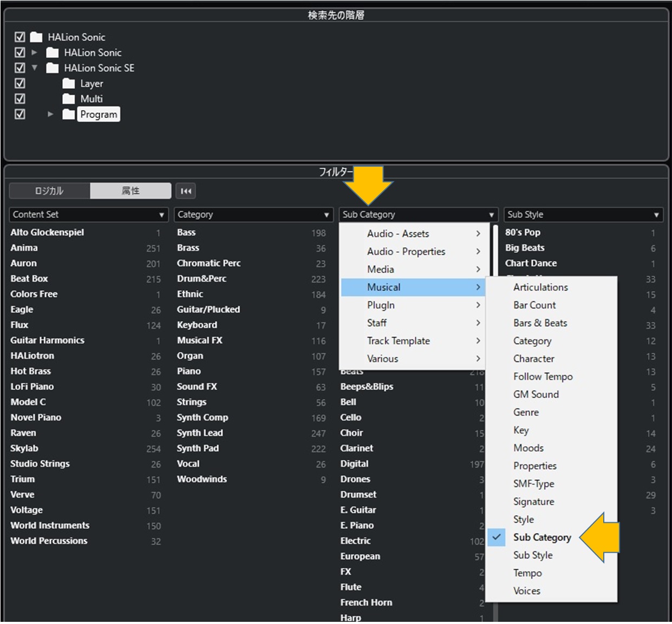Select Moods attribute

click(x=551, y=448)
